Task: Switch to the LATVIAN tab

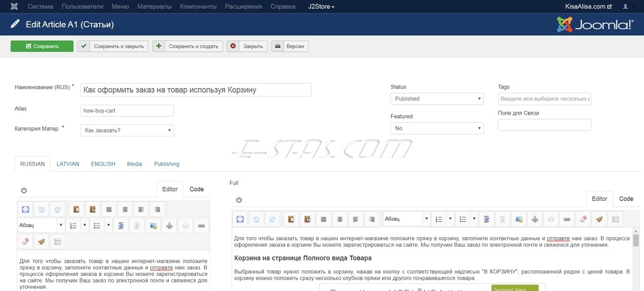Action: click(x=68, y=164)
